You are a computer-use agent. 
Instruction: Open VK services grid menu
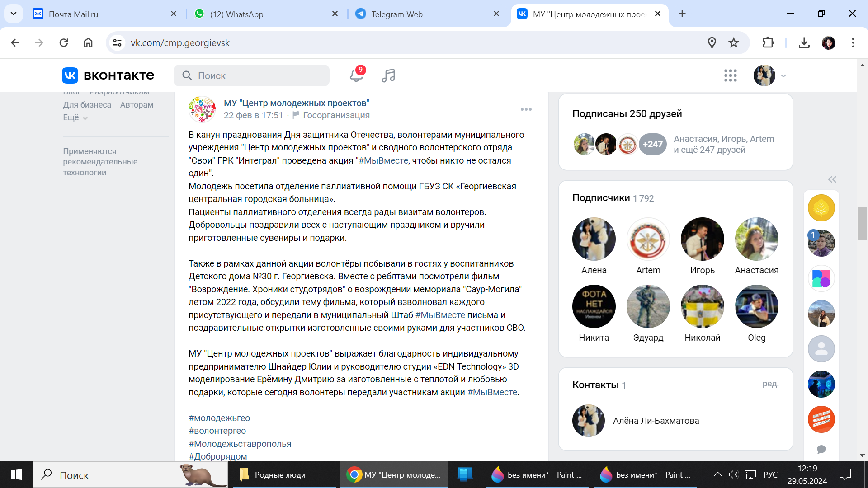[730, 75]
